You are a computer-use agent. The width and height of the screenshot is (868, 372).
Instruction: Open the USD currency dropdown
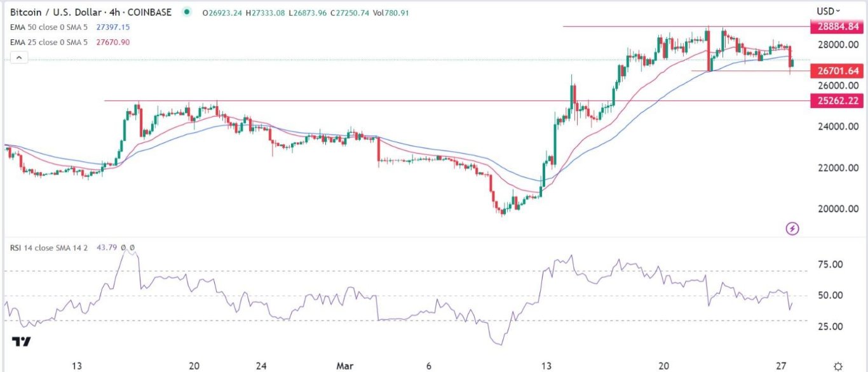(829, 11)
